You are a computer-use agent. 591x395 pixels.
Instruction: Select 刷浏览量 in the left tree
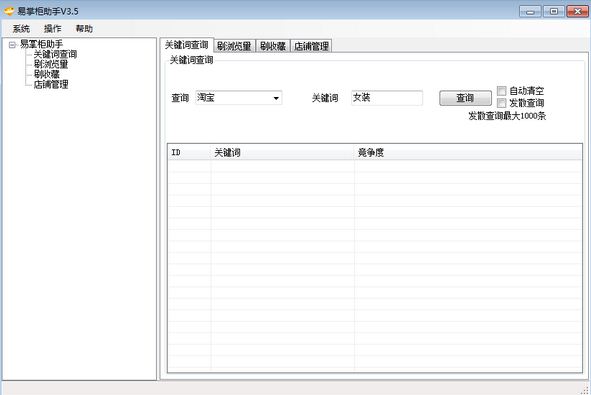(x=51, y=64)
